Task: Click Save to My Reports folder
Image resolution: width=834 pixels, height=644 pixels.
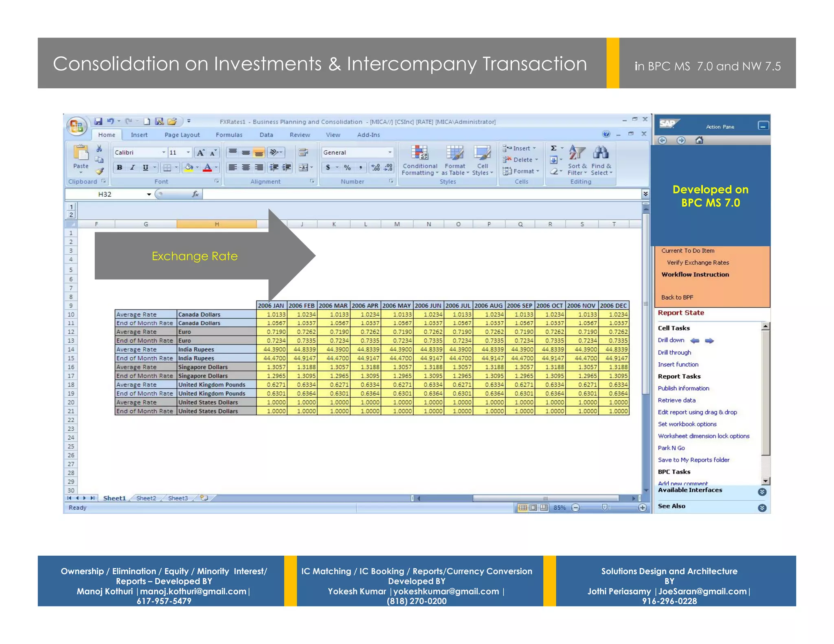Action: tap(694, 460)
